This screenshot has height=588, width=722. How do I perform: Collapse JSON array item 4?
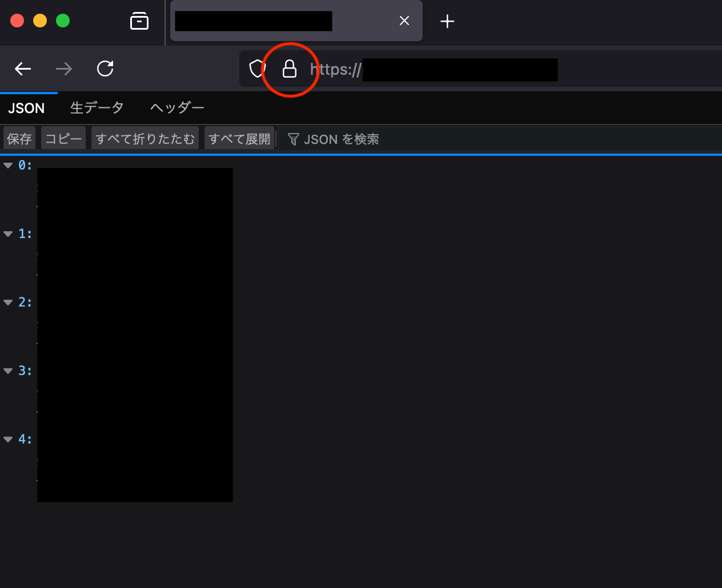tap(8, 440)
